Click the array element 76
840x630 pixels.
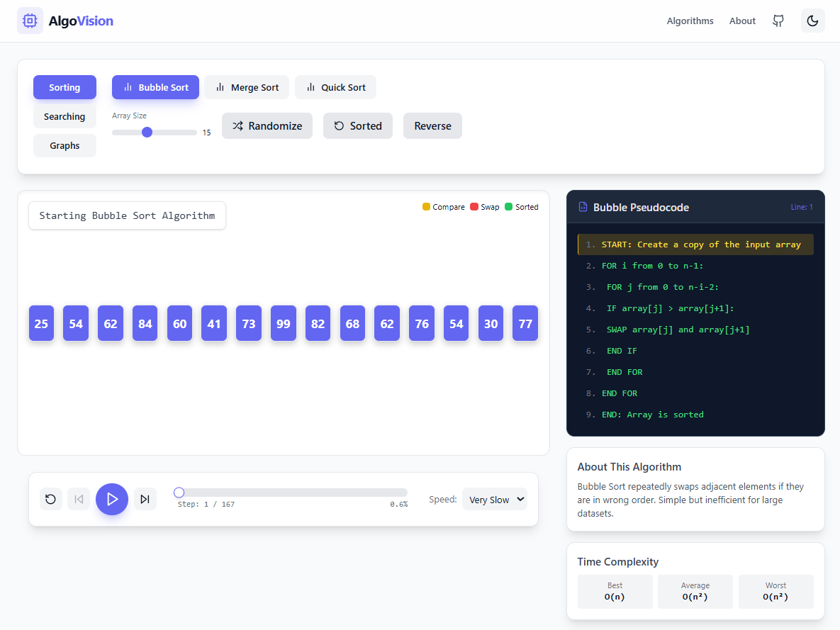pos(422,324)
